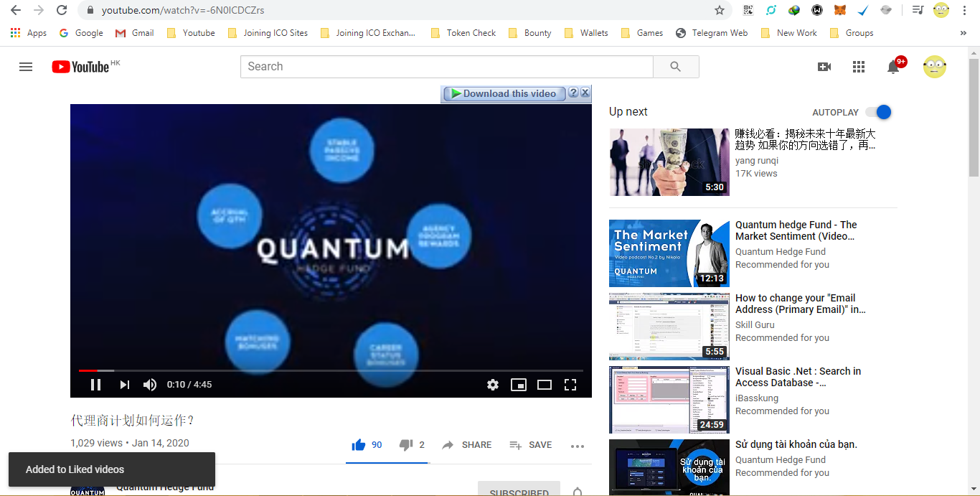Click the SUBSCRIBED button
The width and height of the screenshot is (980, 496).
click(x=519, y=490)
